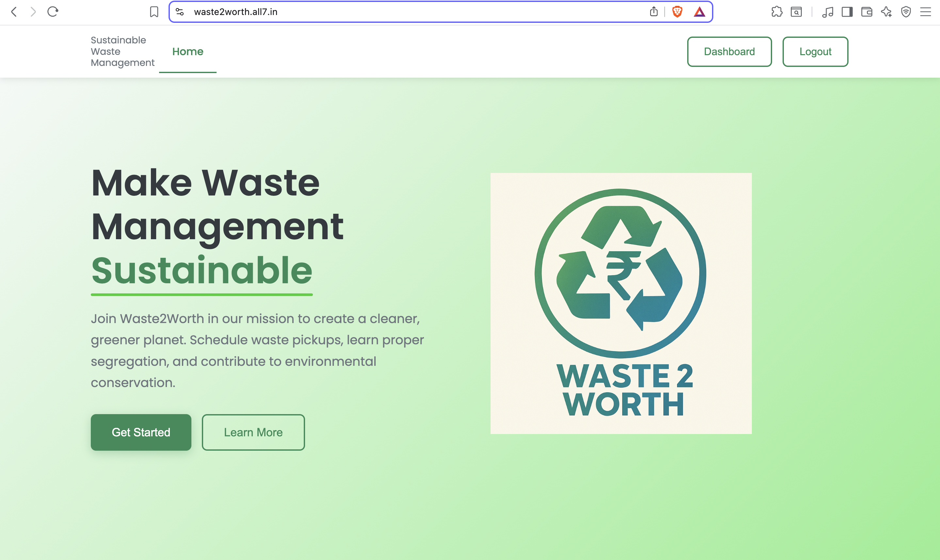Reload the current page
Viewport: 940px width, 560px height.
[x=53, y=12]
